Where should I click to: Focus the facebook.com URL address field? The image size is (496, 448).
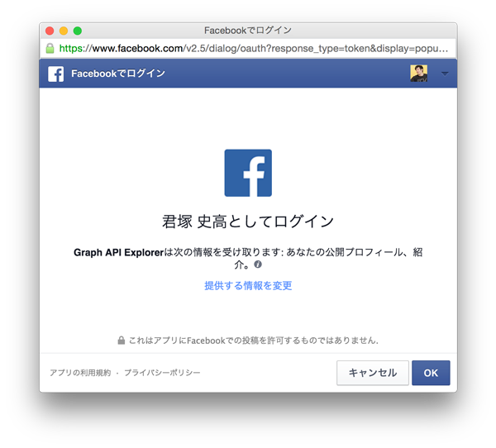pyautogui.click(x=248, y=49)
